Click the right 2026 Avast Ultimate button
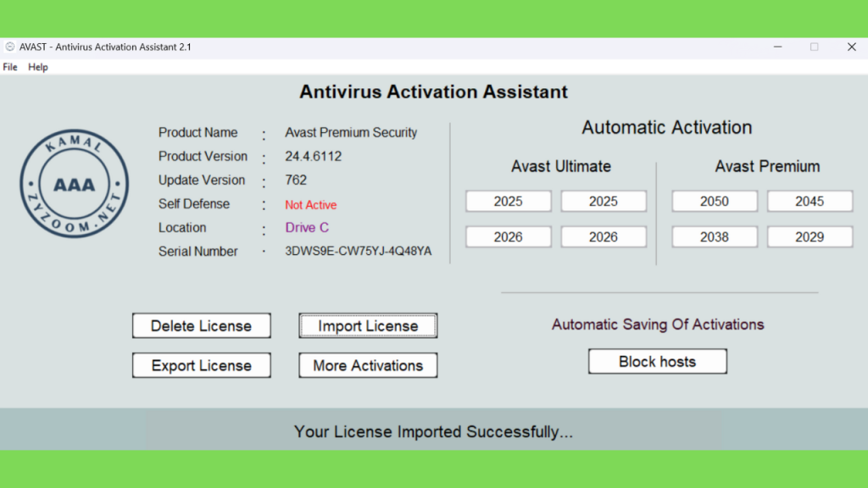The image size is (868, 488). [604, 237]
